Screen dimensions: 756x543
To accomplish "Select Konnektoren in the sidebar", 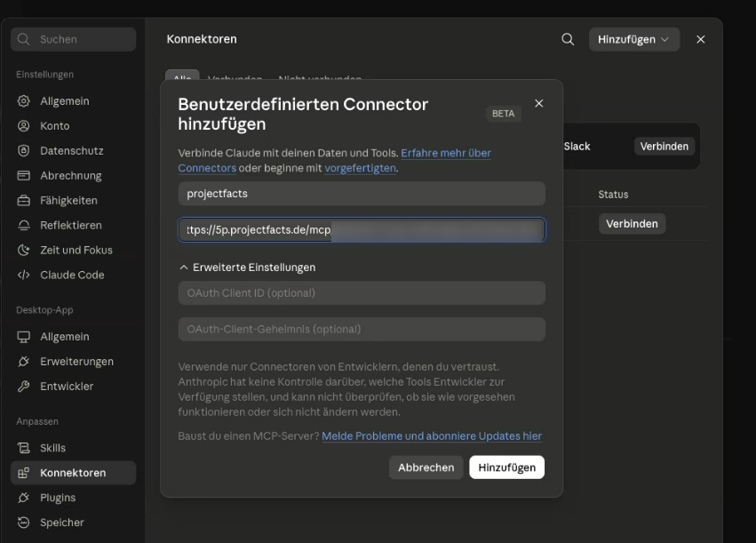I will click(73, 473).
